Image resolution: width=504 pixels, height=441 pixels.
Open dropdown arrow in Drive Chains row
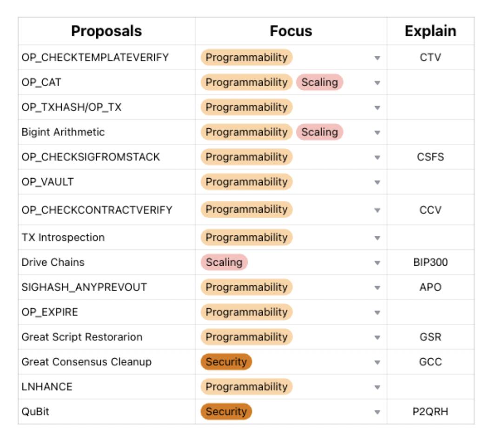(377, 262)
